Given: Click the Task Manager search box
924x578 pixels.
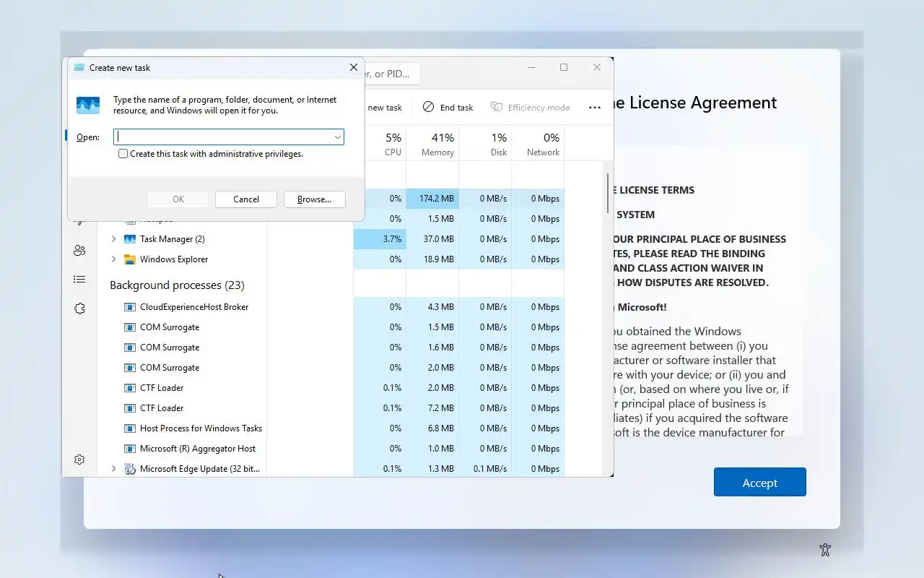Looking at the screenshot, I should coord(392,74).
